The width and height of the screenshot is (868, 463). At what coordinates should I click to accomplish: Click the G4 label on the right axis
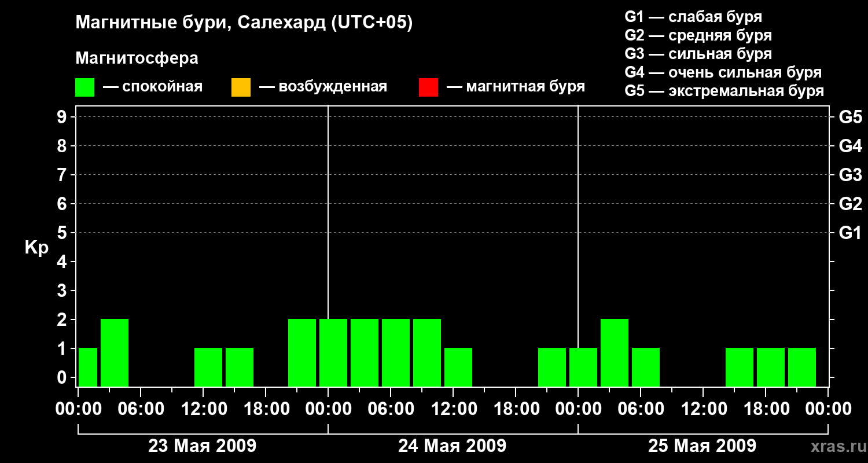[850, 146]
